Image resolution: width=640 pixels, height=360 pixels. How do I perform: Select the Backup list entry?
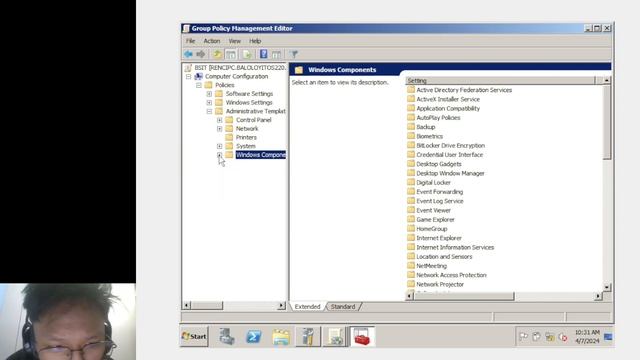(x=426, y=127)
